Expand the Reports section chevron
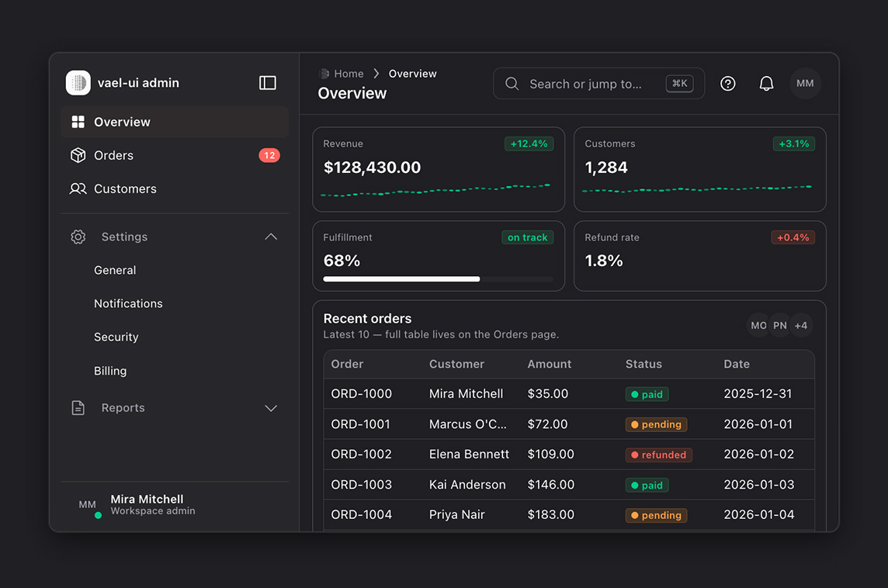 point(271,408)
